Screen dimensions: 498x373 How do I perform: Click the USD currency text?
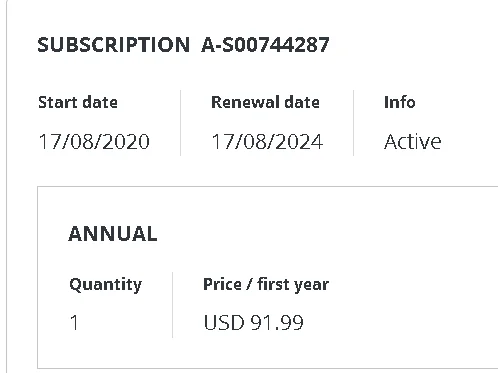coord(224,322)
